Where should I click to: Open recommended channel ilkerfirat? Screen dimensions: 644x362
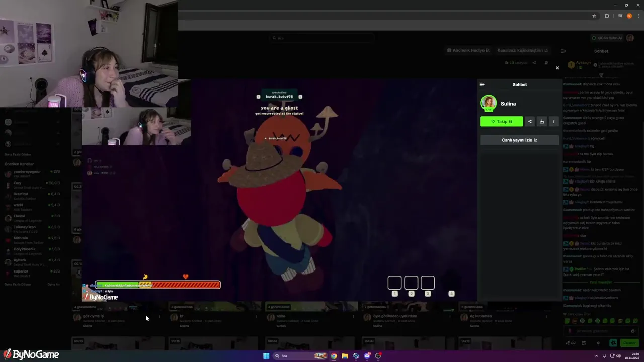32,196
